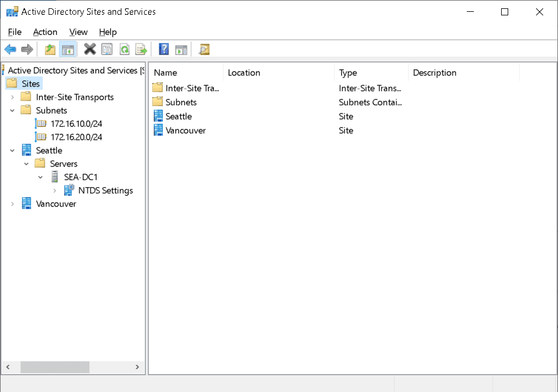This screenshot has width=558, height=392.
Task: Collapse the SEA-DC1 server node
Action: (40, 177)
